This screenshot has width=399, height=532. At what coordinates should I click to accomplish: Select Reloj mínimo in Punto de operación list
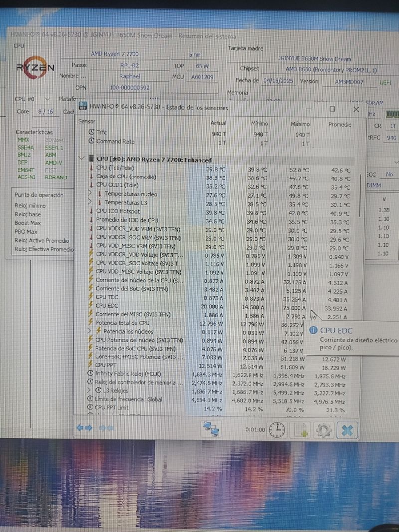[30, 205]
